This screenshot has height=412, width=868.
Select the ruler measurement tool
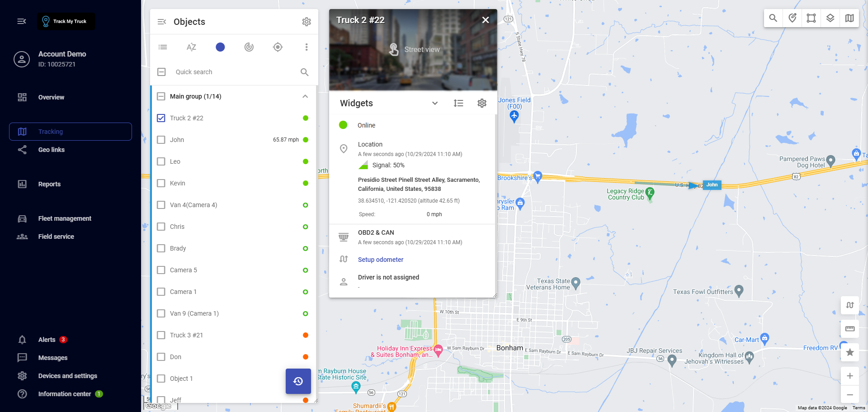(x=849, y=329)
